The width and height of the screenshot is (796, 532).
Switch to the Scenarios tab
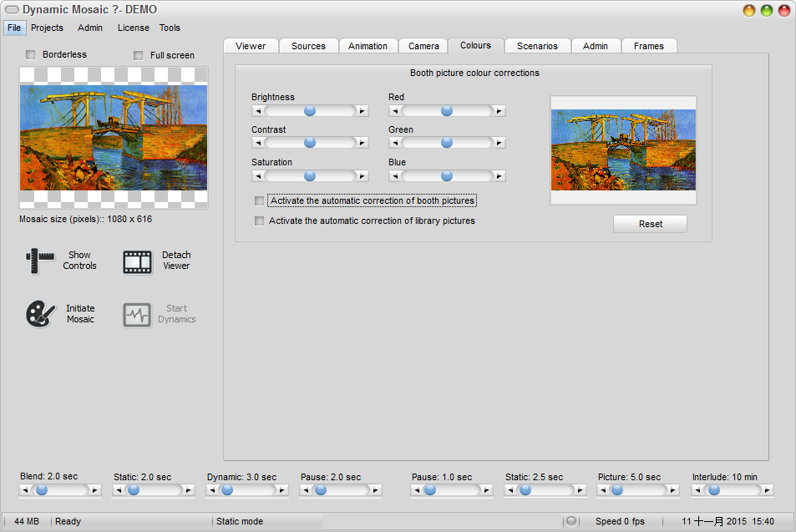pos(537,46)
